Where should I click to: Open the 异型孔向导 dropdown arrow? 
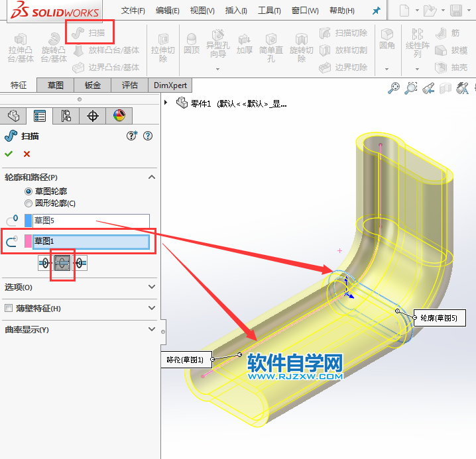[217, 69]
